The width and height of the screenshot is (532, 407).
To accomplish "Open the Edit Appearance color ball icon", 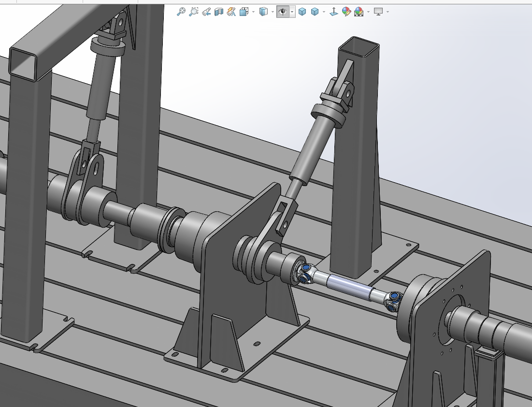I will [x=346, y=12].
